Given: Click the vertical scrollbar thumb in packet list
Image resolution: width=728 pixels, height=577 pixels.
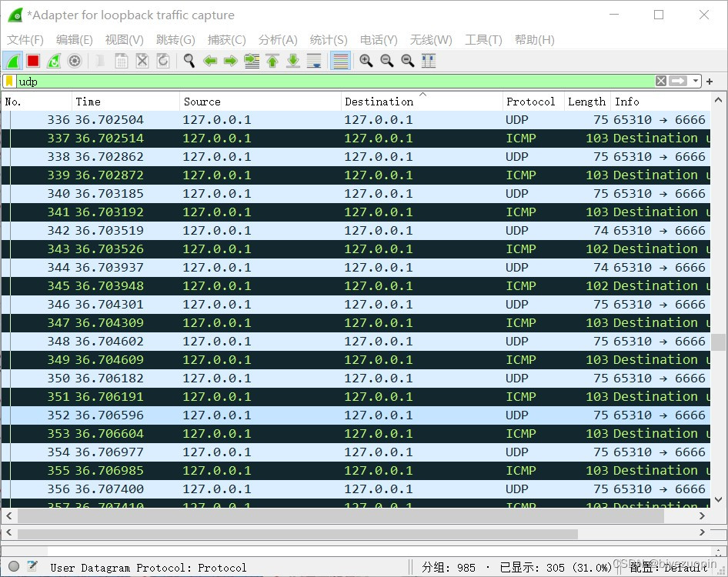Looking at the screenshot, I should pyautogui.click(x=718, y=342).
